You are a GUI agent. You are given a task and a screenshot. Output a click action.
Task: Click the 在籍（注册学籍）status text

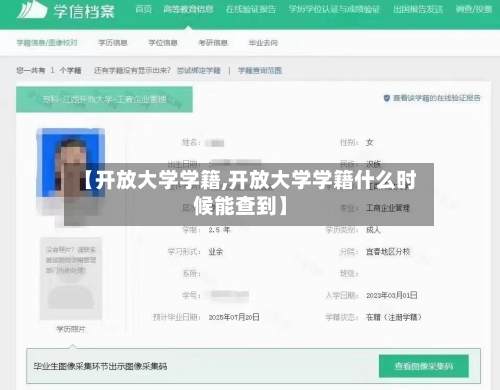pyautogui.click(x=394, y=317)
